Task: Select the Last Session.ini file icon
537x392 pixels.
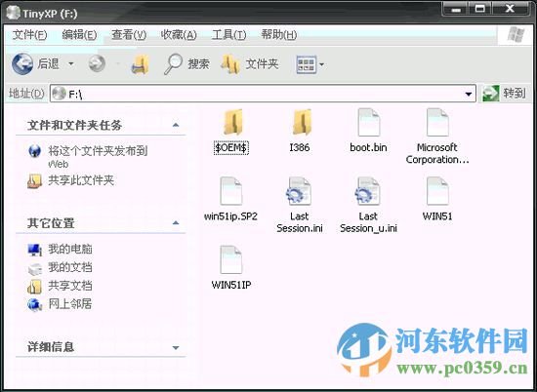Action: tap(299, 191)
